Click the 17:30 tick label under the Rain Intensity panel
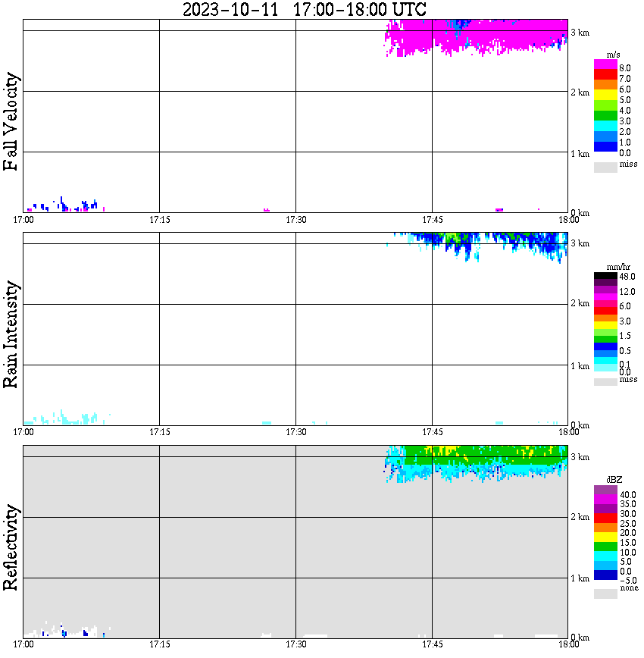The width and height of the screenshot is (644, 658). click(x=295, y=432)
